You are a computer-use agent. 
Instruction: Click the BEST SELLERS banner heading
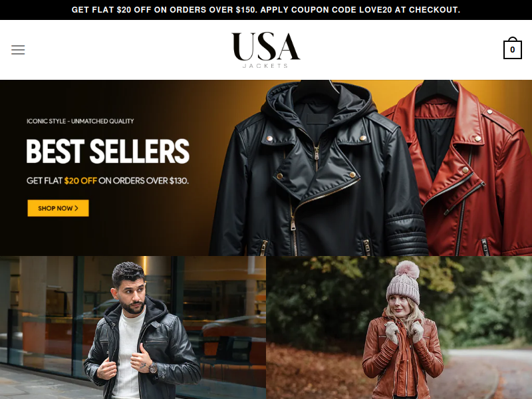tap(108, 152)
